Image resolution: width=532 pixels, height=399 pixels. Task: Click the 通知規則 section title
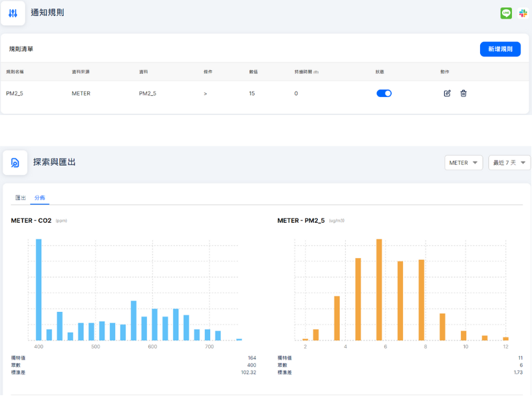(47, 13)
